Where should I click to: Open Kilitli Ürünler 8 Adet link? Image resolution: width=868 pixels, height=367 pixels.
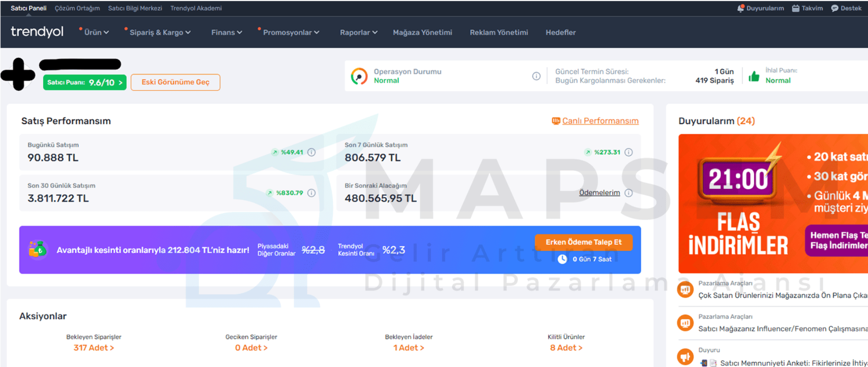coord(566,348)
